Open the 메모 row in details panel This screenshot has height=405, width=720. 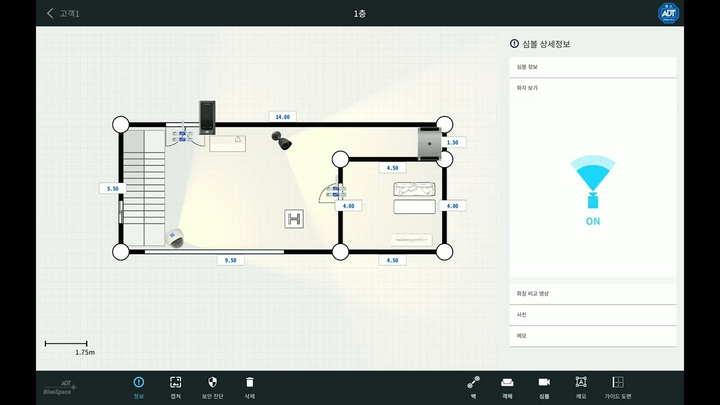pyautogui.click(x=593, y=336)
